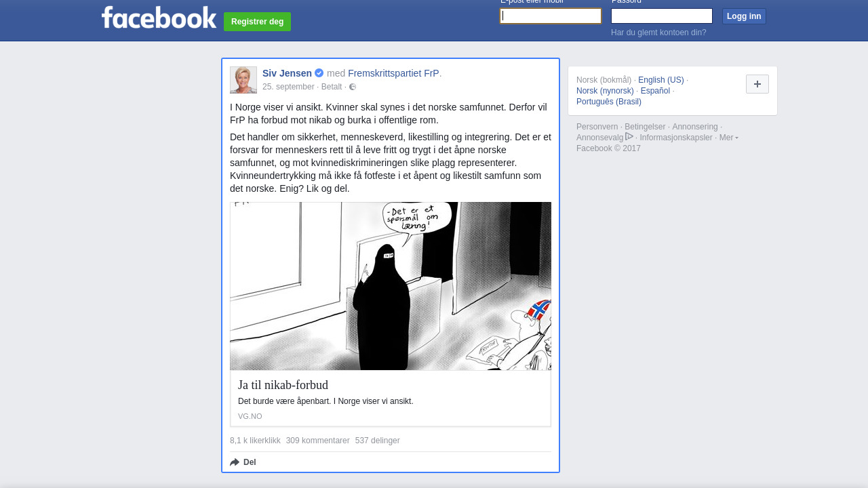Open the Fremskrittspartiet FrP page link
Image resolution: width=868 pixels, height=488 pixels.
coord(393,73)
